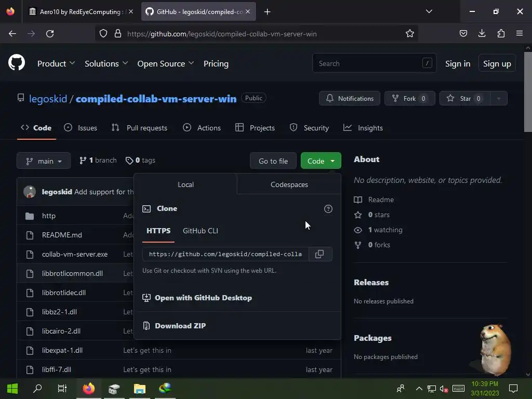Click the muted volume tray icon

(x=444, y=389)
